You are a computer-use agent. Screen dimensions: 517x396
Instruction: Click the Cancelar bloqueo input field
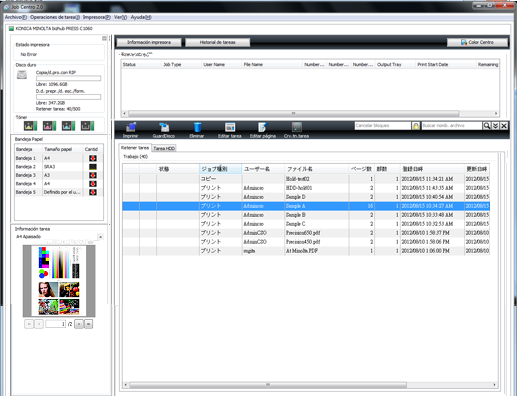383,126
